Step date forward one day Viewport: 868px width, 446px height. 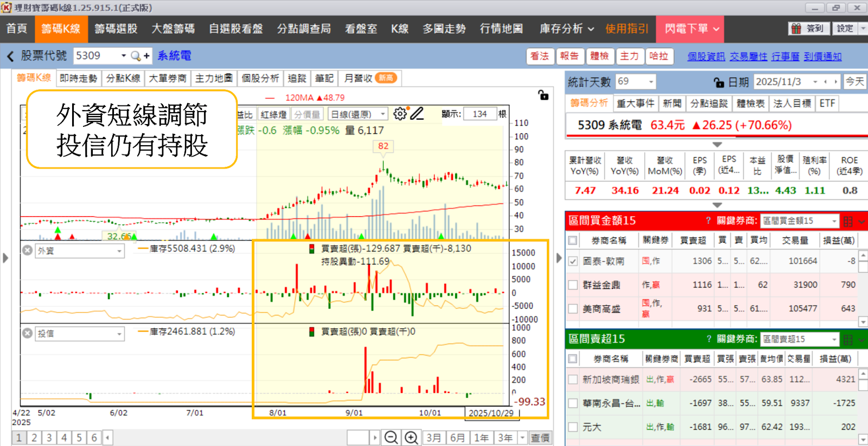click(836, 82)
